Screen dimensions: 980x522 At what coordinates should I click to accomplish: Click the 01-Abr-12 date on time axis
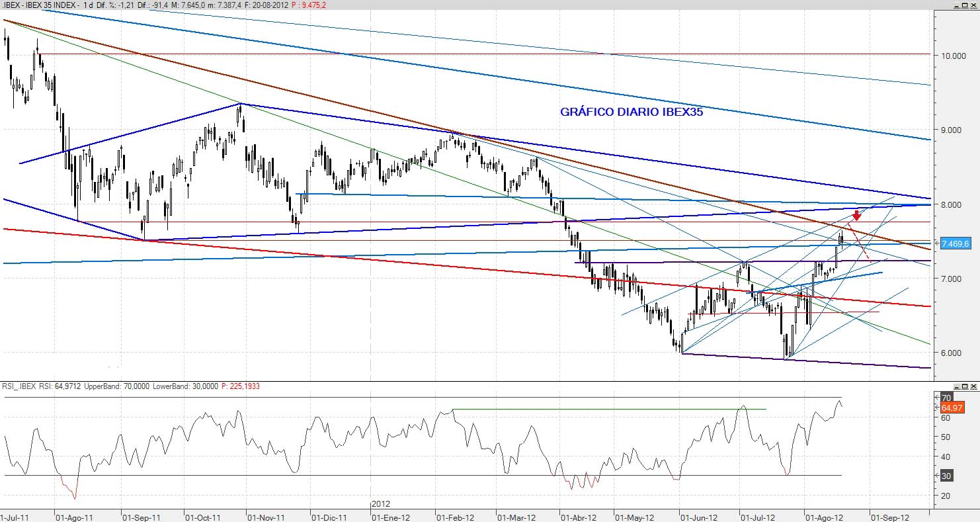[x=577, y=517]
